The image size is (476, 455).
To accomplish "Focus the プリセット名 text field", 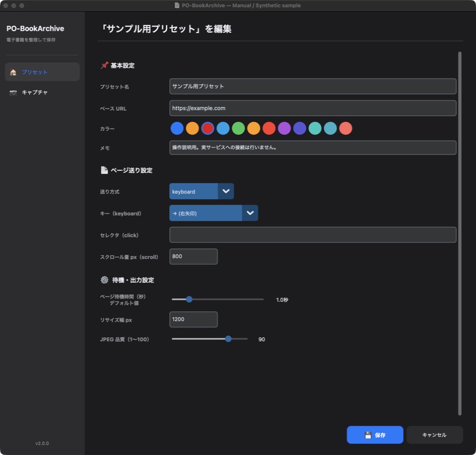I will coord(313,86).
